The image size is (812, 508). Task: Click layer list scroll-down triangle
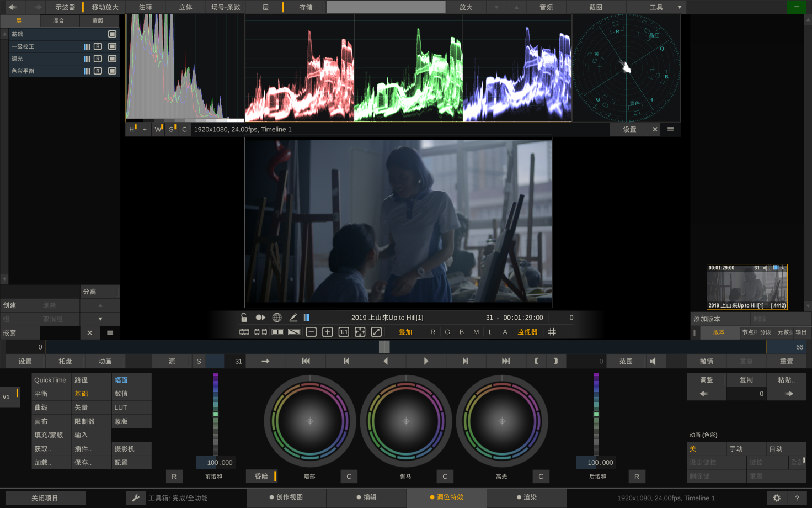click(x=4, y=279)
